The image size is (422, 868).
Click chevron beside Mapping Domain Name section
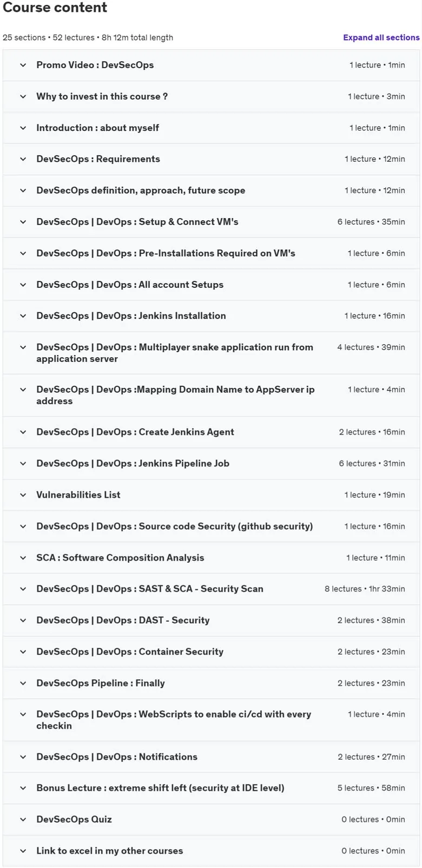(x=23, y=390)
